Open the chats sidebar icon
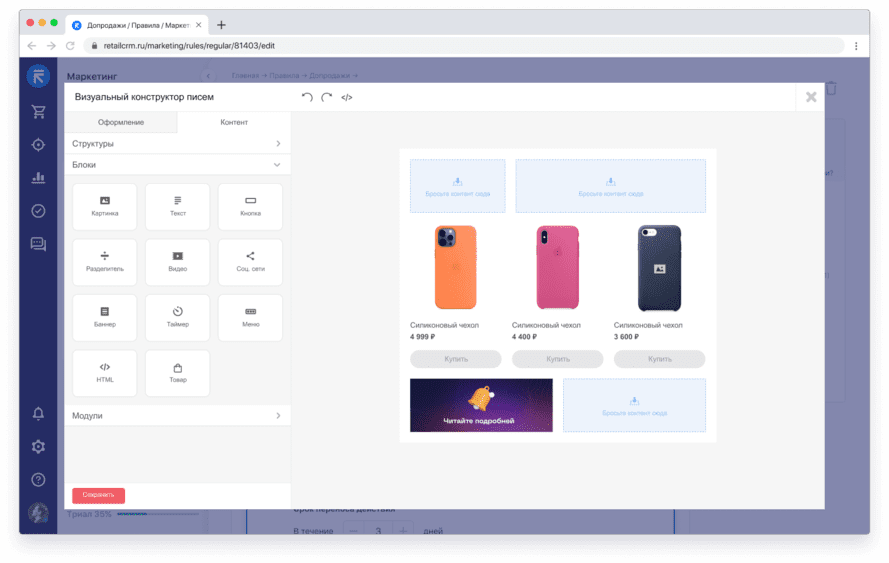 38,244
